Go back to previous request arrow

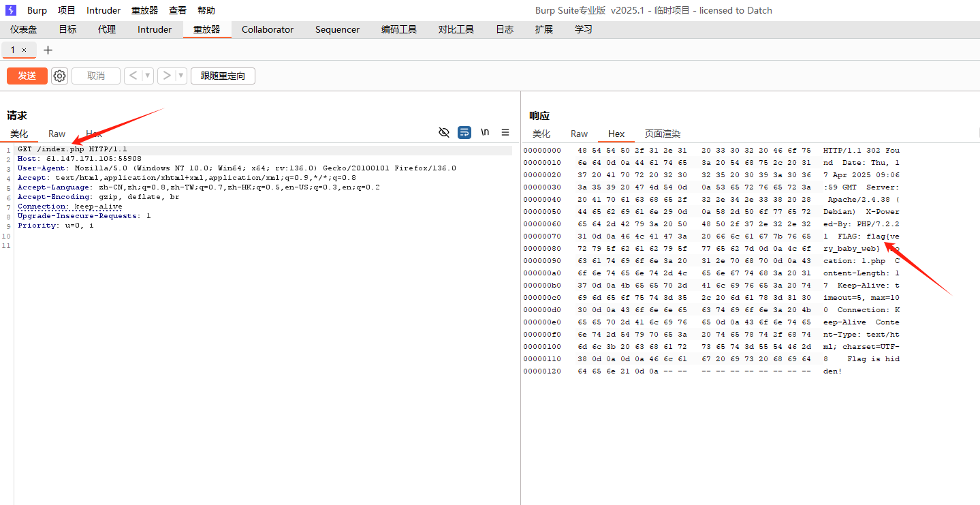(x=133, y=76)
